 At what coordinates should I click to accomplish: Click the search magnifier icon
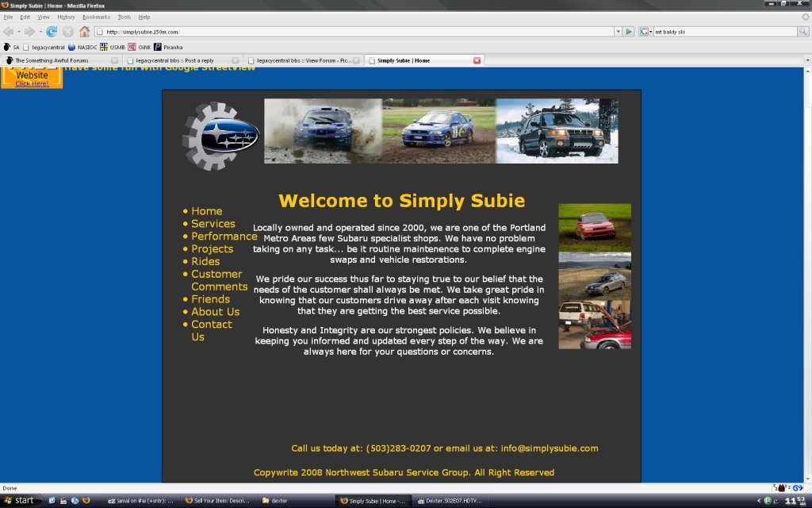[802, 32]
